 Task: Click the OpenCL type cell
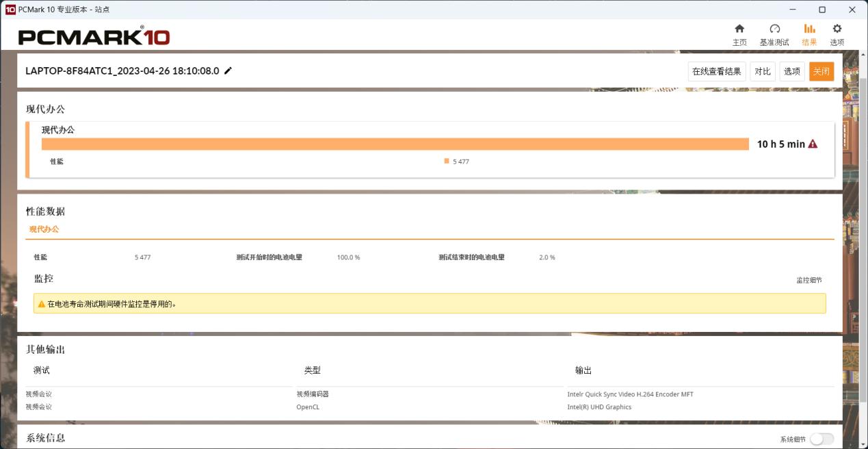pos(308,407)
